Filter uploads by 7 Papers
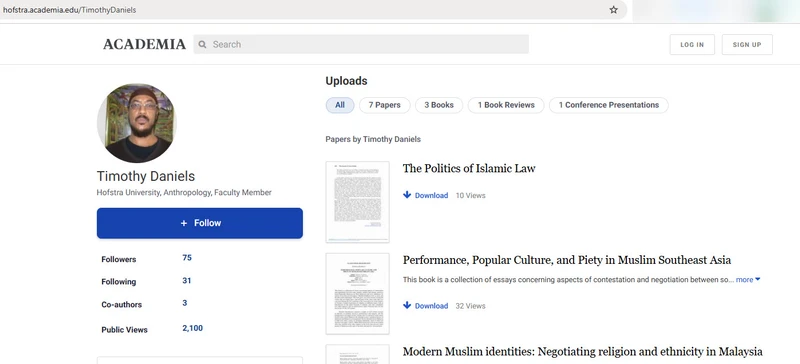This screenshot has height=364, width=800. tap(385, 105)
